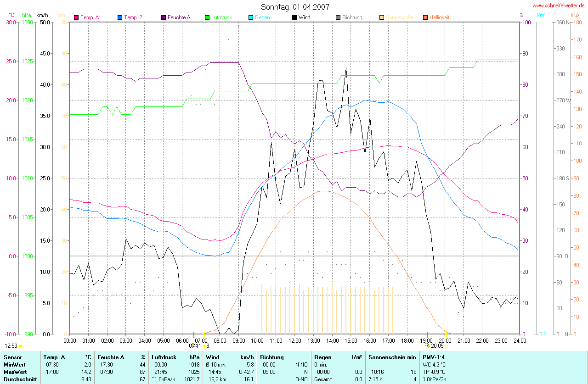
Task: Click the TP -0.9 °C dew point value
Action: [434, 372]
